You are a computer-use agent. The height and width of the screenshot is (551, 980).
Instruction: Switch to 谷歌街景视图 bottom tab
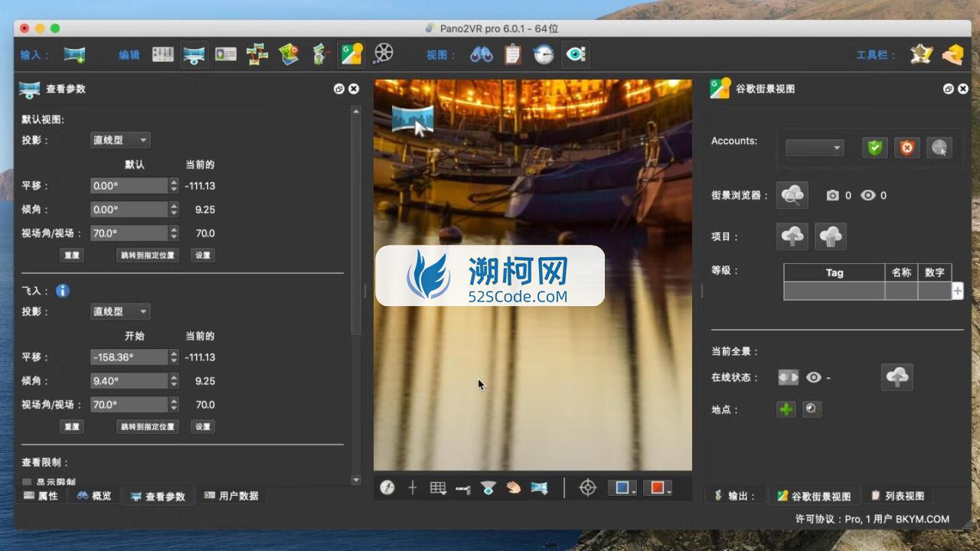click(814, 496)
